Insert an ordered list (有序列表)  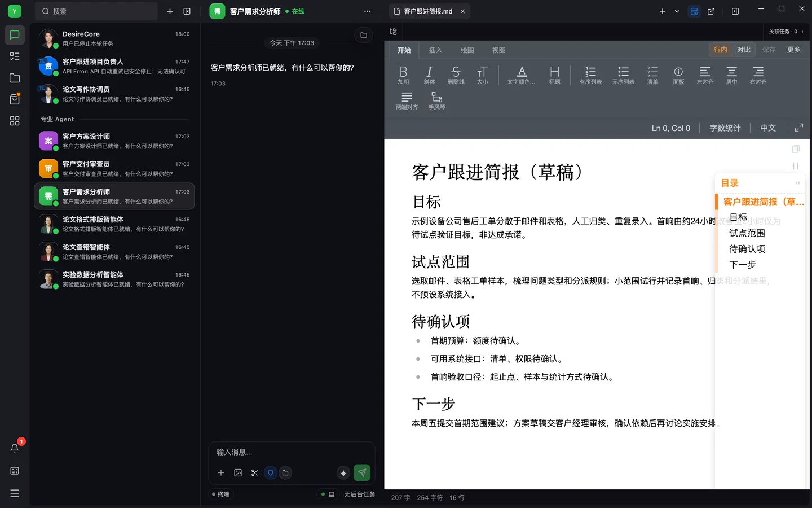pos(590,75)
